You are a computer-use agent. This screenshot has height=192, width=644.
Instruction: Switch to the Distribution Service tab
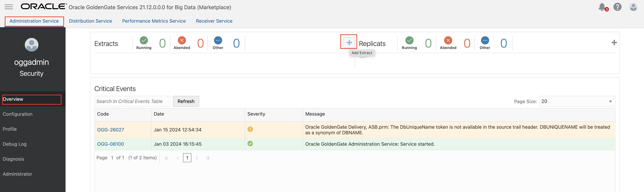pos(91,21)
